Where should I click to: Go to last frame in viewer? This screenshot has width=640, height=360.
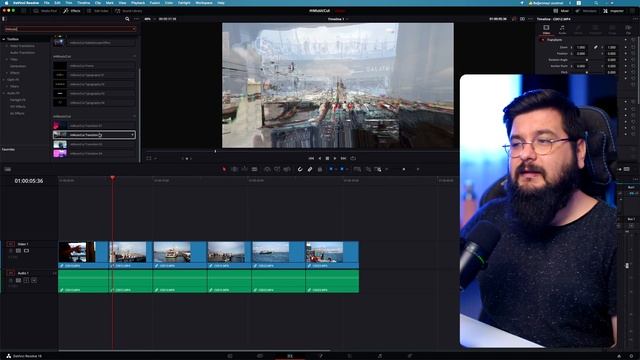pos(343,158)
